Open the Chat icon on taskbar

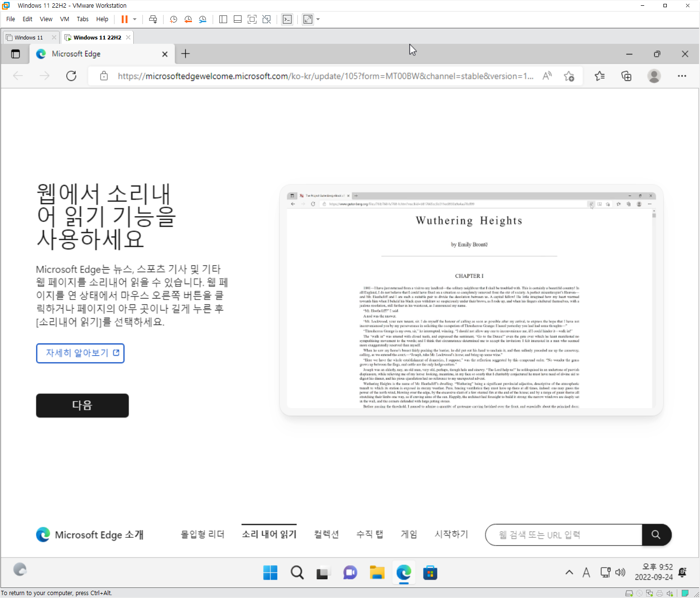pyautogui.click(x=350, y=573)
